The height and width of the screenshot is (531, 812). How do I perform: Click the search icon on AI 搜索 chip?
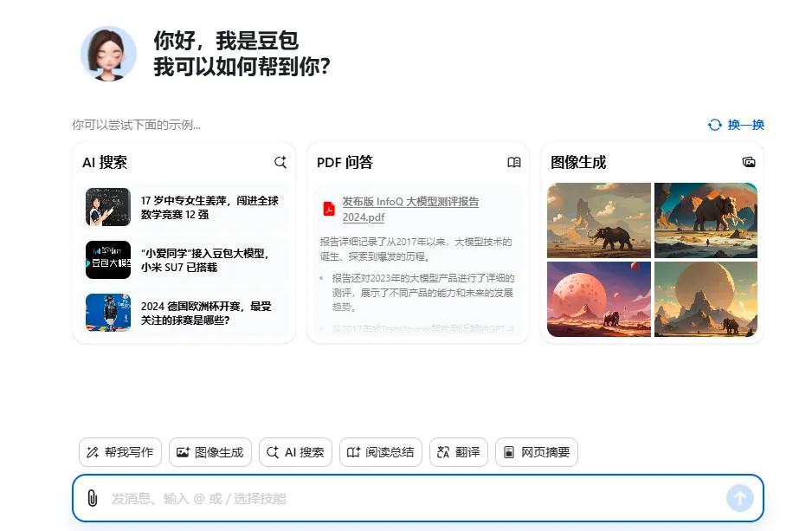(273, 452)
